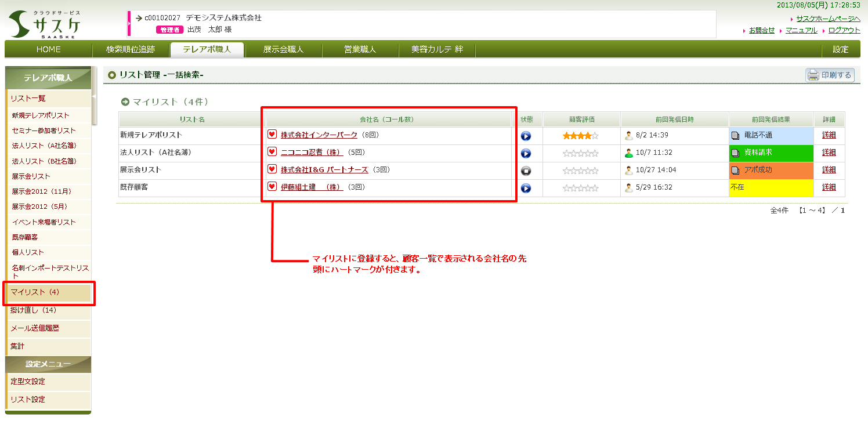Click the heart icon beside 伊藤組土建（株）
Screen dimensions: 868x424
(x=272, y=187)
